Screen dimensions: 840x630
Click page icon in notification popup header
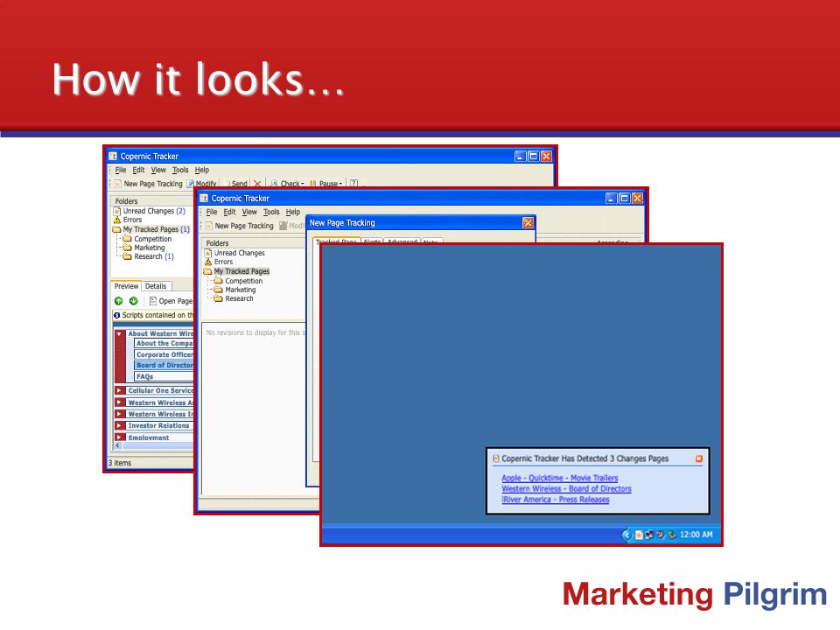(x=496, y=458)
